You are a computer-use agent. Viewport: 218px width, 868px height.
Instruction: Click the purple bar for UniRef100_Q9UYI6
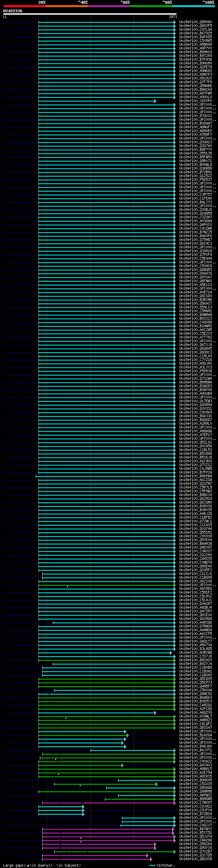pos(99,848)
